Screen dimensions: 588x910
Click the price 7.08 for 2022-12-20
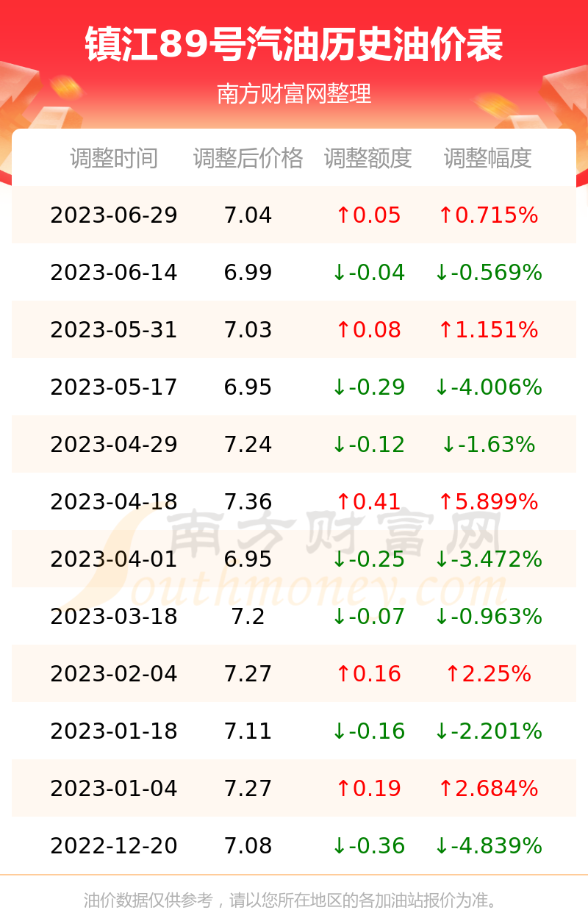tap(248, 846)
